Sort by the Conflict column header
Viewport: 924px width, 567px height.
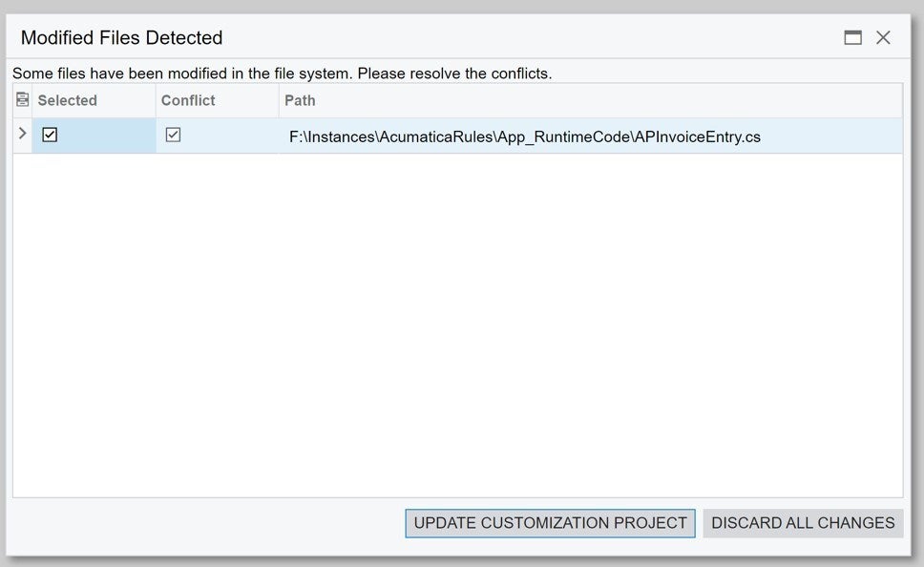point(188,100)
